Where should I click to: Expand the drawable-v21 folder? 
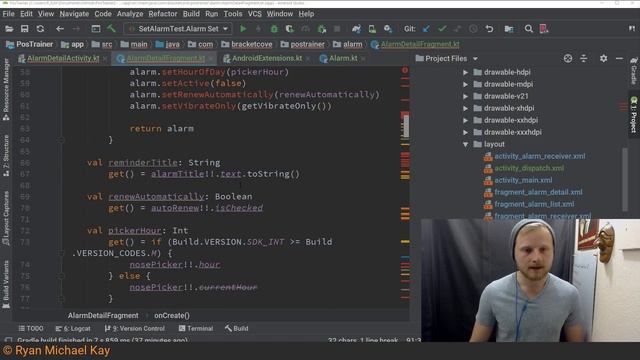465,96
